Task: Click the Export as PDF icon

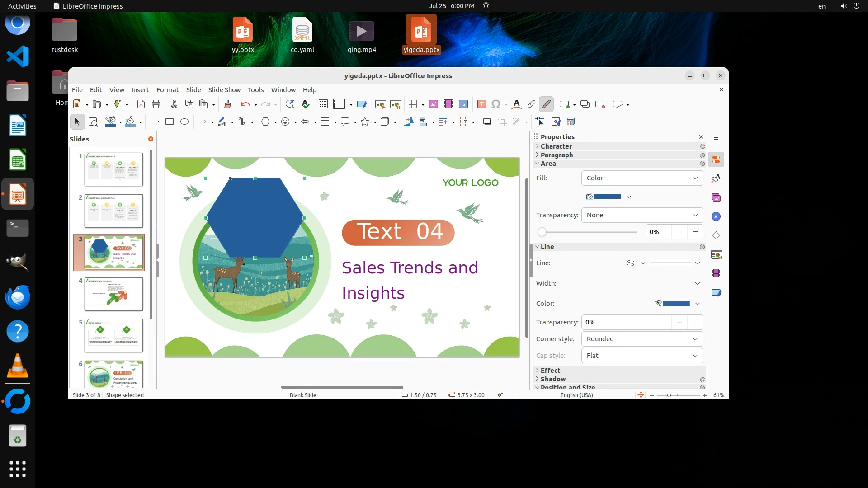Action: pyautogui.click(x=141, y=104)
